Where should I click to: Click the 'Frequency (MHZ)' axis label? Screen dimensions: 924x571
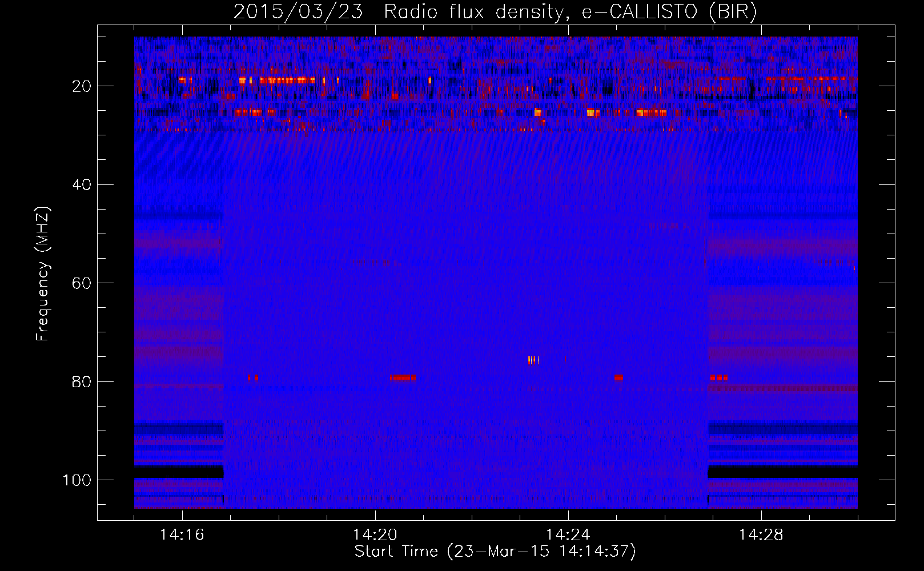click(x=43, y=274)
